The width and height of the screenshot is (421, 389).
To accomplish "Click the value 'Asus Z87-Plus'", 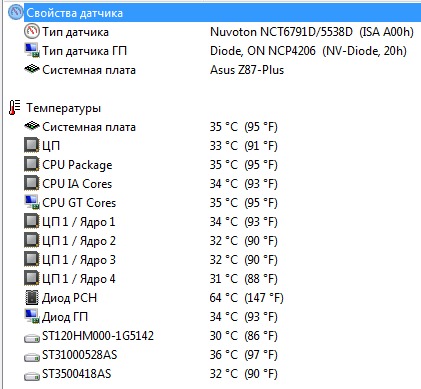I will click(x=247, y=70).
